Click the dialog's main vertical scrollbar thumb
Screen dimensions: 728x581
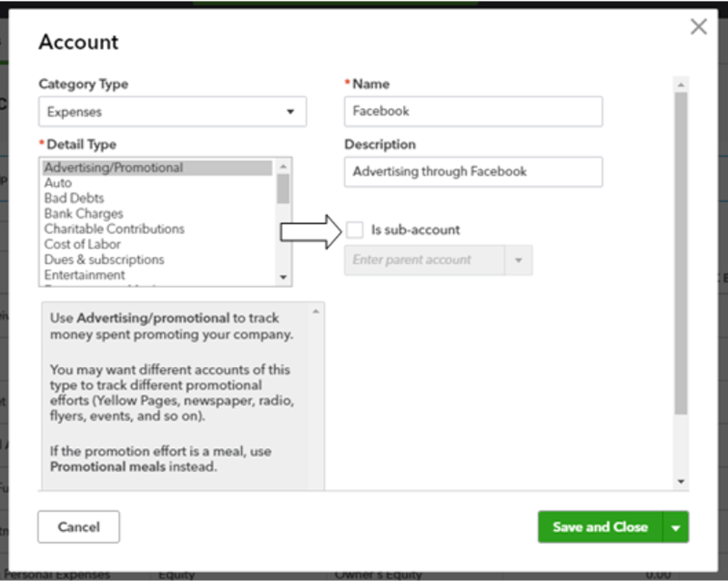681,253
